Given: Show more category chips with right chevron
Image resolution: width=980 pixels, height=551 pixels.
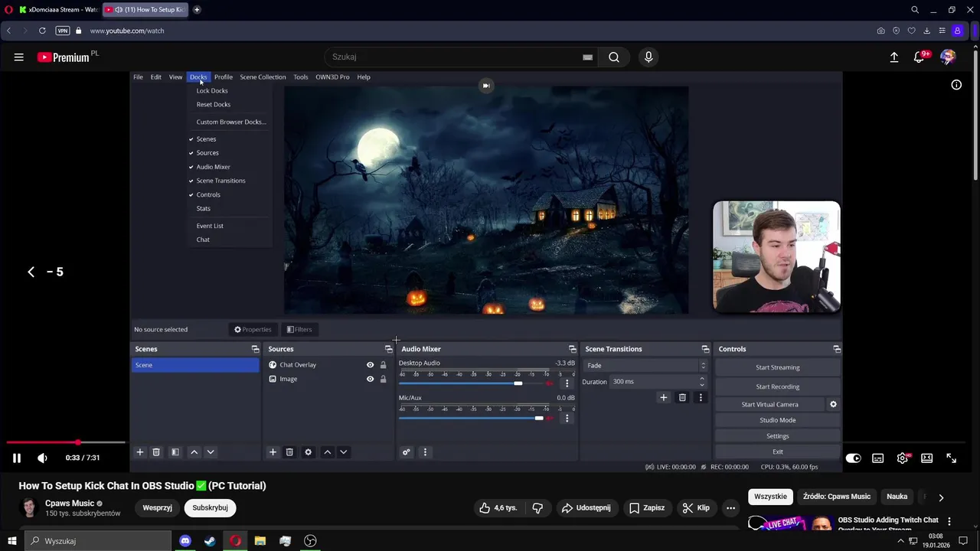Looking at the screenshot, I should pos(941,497).
